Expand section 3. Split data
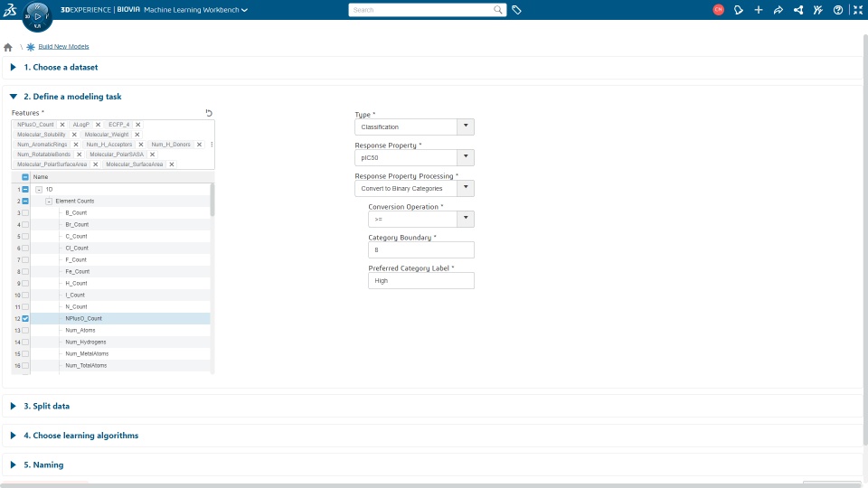Viewport: 868px width, 488px height. [14, 406]
